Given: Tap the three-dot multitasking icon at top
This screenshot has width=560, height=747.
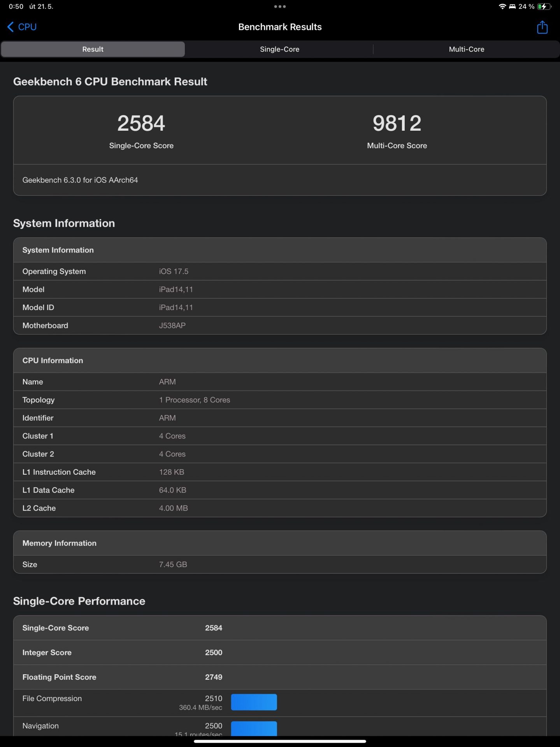Looking at the screenshot, I should (280, 7).
